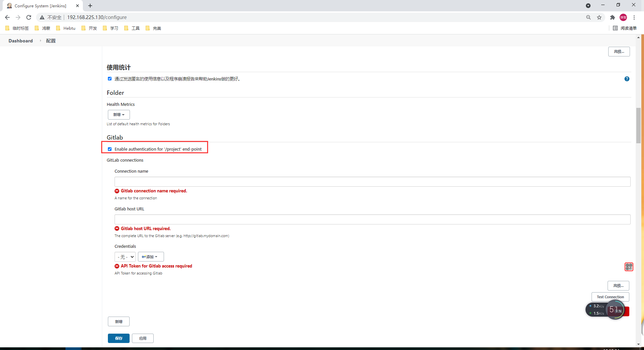
Task: Click 新增 to add a GitLab connection
Action: 119,322
